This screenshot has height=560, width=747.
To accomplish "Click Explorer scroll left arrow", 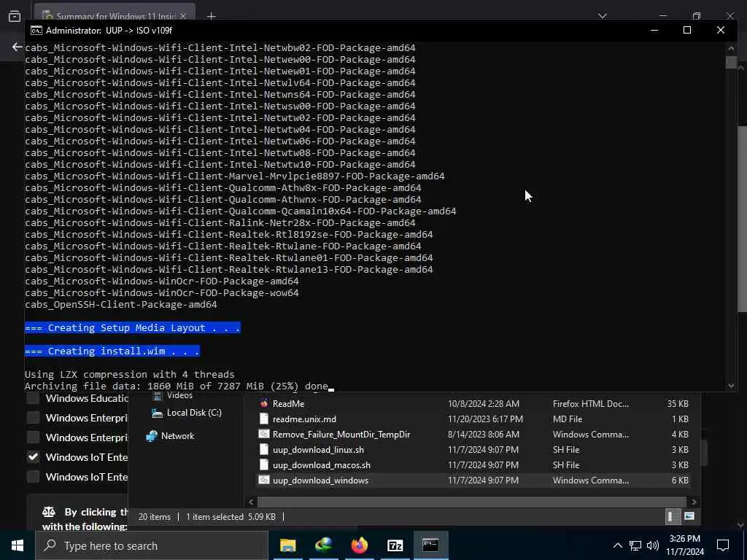I will pos(252,502).
